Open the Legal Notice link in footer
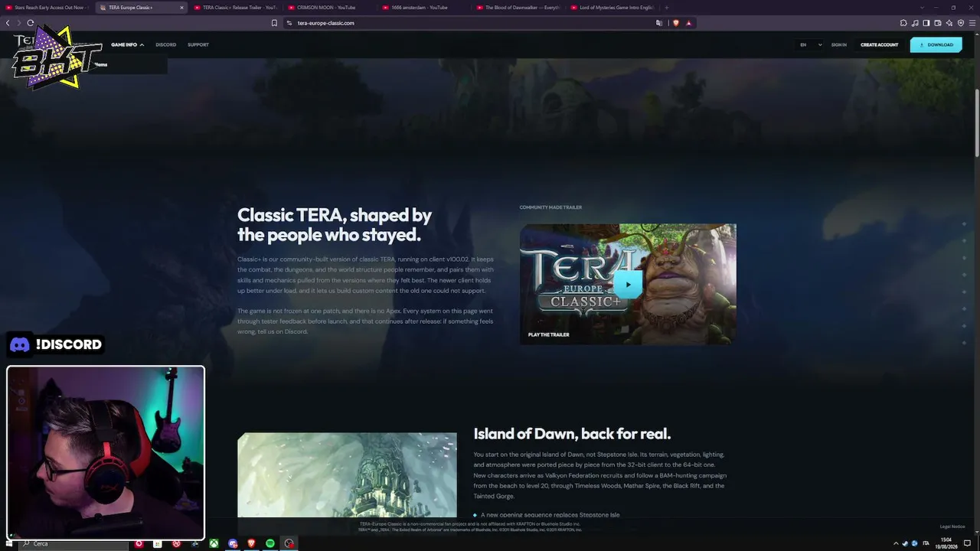Screen dimensions: 980x551 point(952,527)
